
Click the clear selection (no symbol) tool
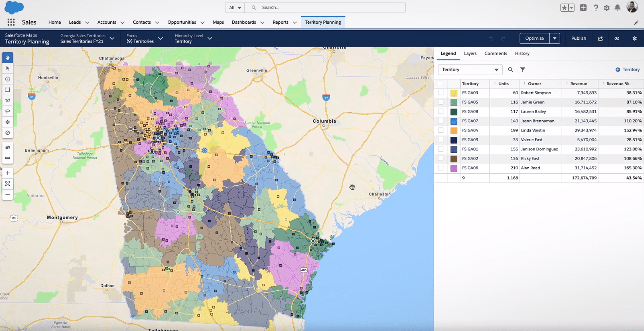(8, 133)
